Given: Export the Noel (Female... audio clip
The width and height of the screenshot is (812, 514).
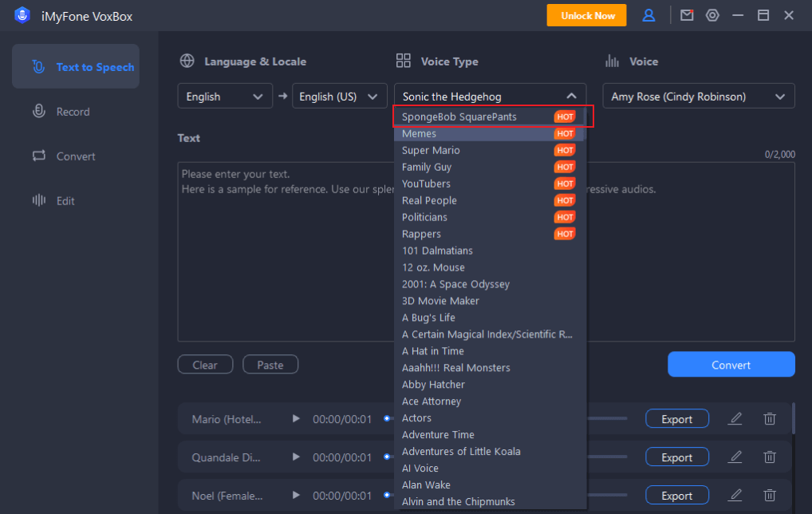Looking at the screenshot, I should coord(677,496).
